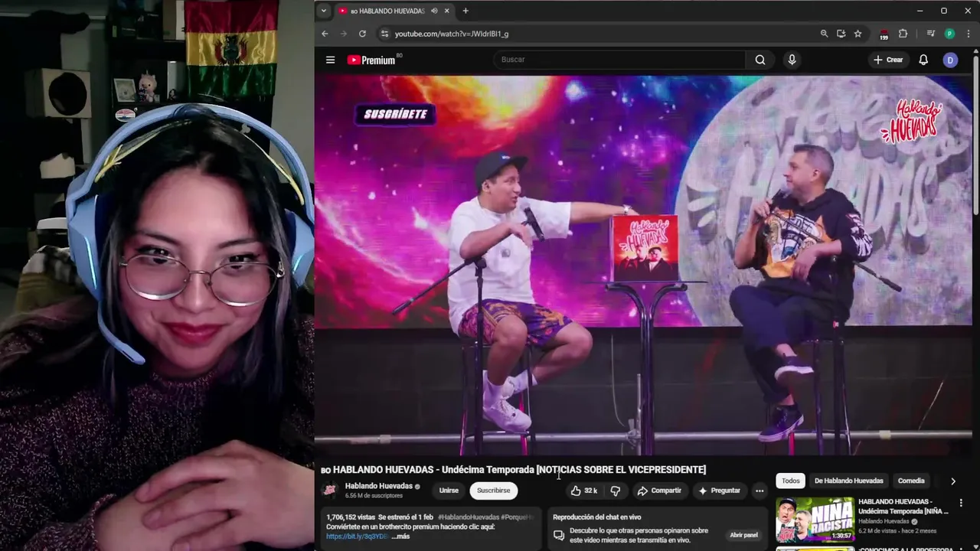Open suggested video title HABLANDO HUEVADAS Undécima Temporada [NIÑA
The image size is (980, 551).
click(903, 506)
